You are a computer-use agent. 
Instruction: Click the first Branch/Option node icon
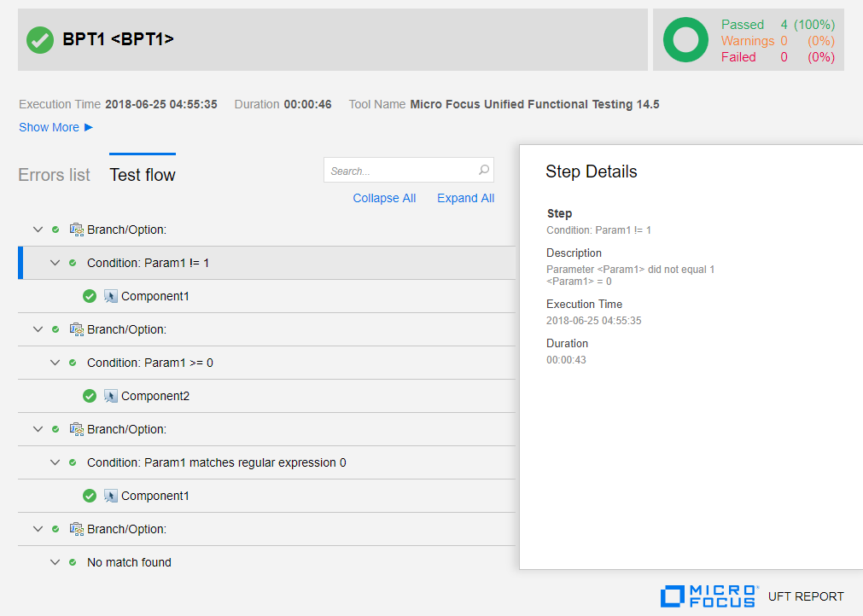(x=77, y=230)
